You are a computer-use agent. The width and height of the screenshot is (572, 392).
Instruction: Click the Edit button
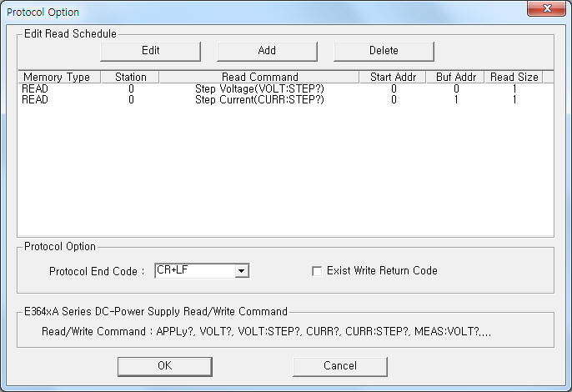point(150,51)
